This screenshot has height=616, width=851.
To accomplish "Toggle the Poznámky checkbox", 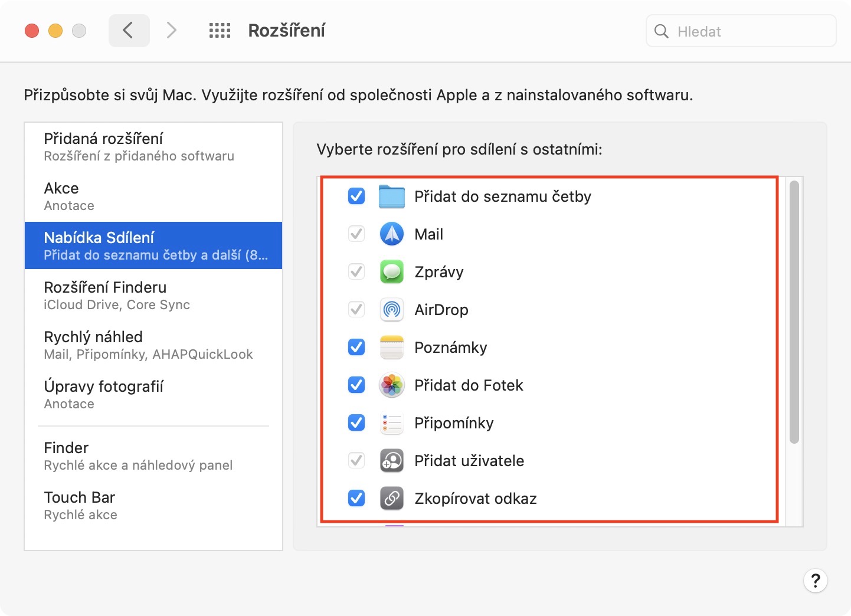I will pyautogui.click(x=356, y=347).
